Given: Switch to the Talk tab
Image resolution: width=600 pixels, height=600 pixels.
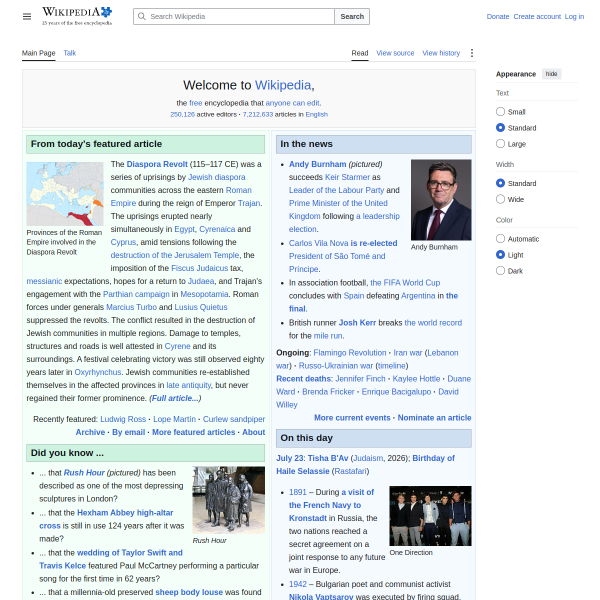Looking at the screenshot, I should click(70, 53).
